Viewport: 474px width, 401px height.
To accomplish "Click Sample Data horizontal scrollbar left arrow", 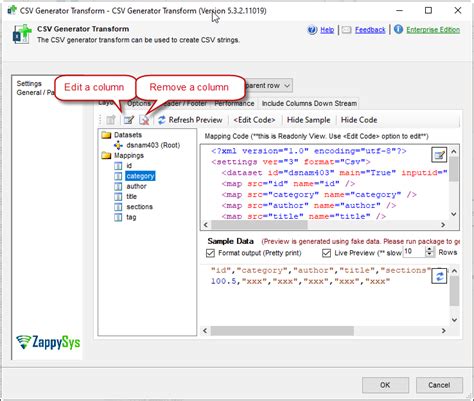I will [x=205, y=331].
